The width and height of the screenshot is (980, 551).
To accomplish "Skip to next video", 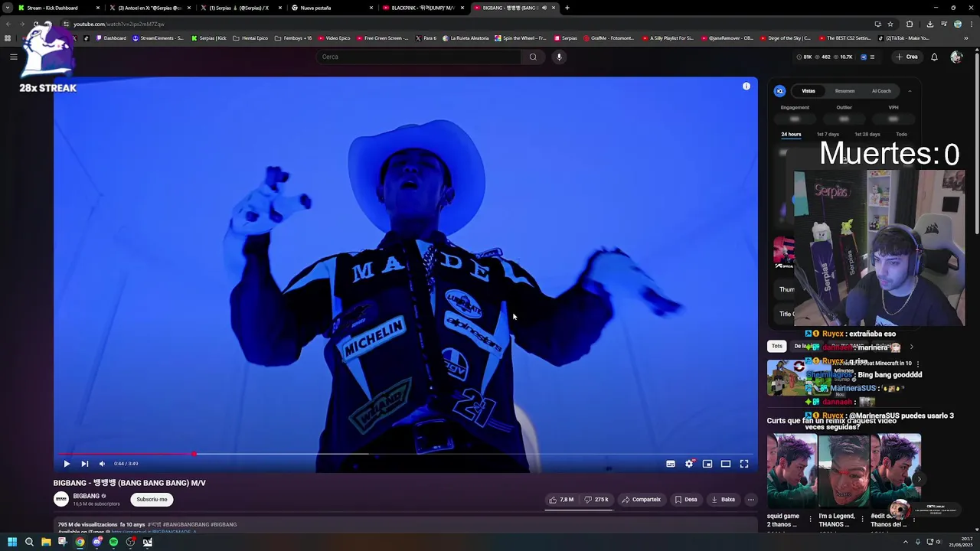I will (x=85, y=464).
